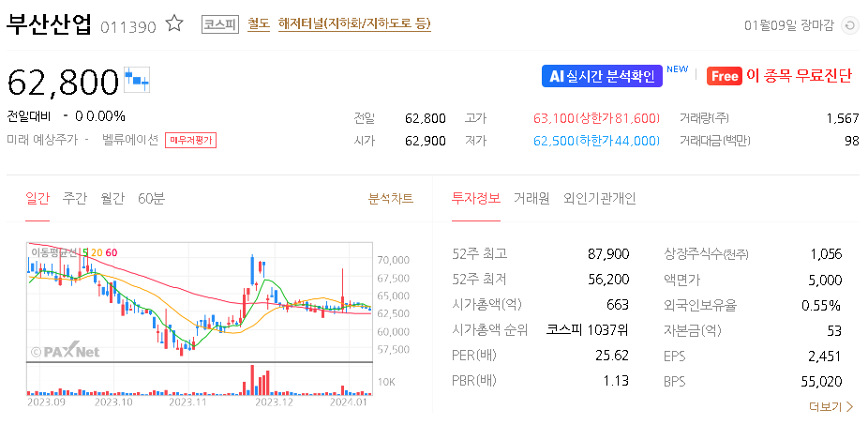868x425 pixels.
Task: Click the BPS value 55,020
Action: (821, 382)
